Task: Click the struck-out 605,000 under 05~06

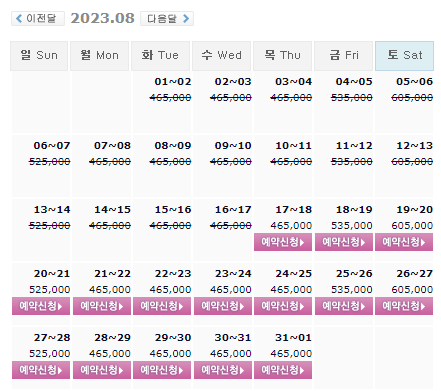Action: [412, 98]
